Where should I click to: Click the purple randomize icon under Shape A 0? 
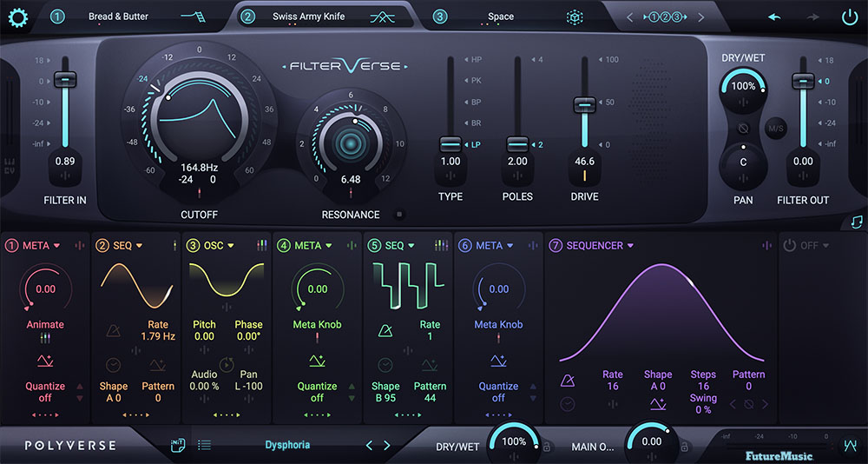tap(658, 404)
